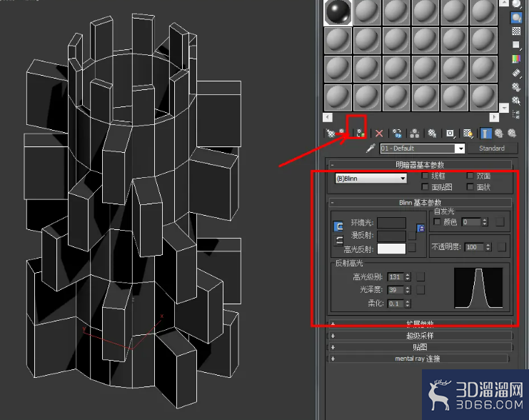Open the 环境光 ambient color swatch
The width and height of the screenshot is (529, 420).
[x=391, y=223]
